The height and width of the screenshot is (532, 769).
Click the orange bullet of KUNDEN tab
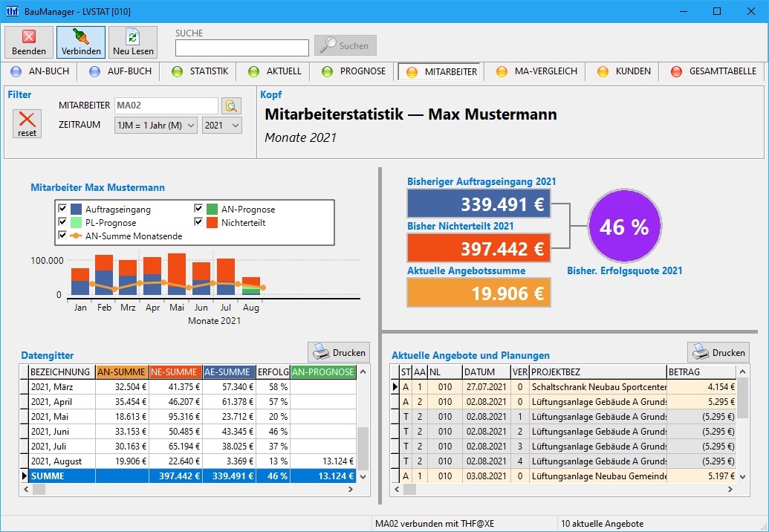[603, 71]
